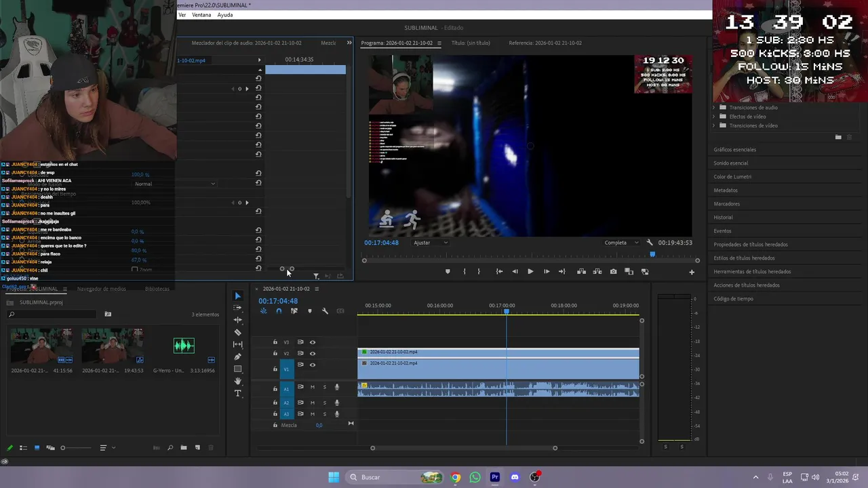Viewport: 868px width, 488px height.
Task: Switch Project panel to list view
Action: pos(23,447)
